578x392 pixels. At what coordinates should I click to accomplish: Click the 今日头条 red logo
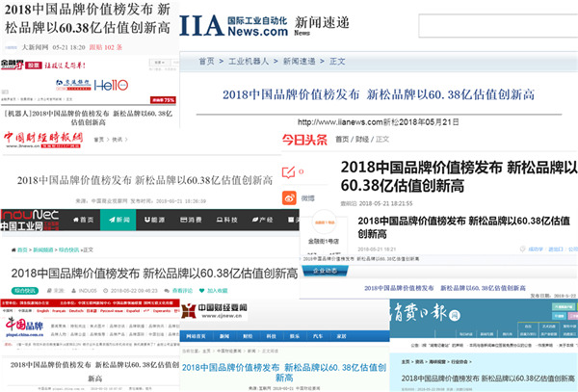303,140
